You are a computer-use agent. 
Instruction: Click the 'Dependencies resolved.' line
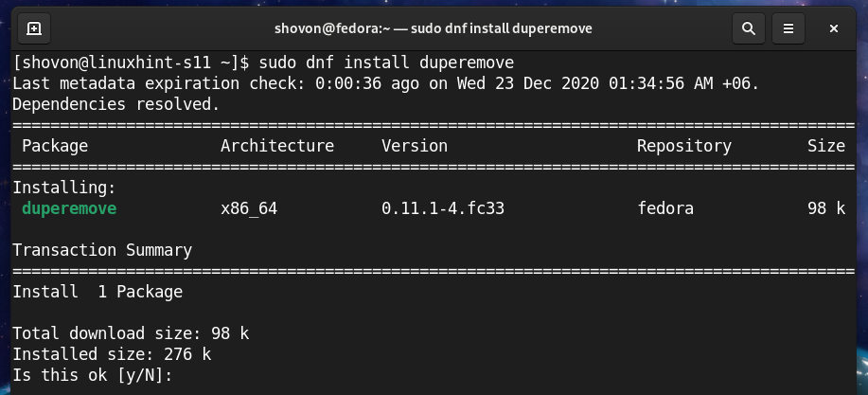[x=115, y=104]
